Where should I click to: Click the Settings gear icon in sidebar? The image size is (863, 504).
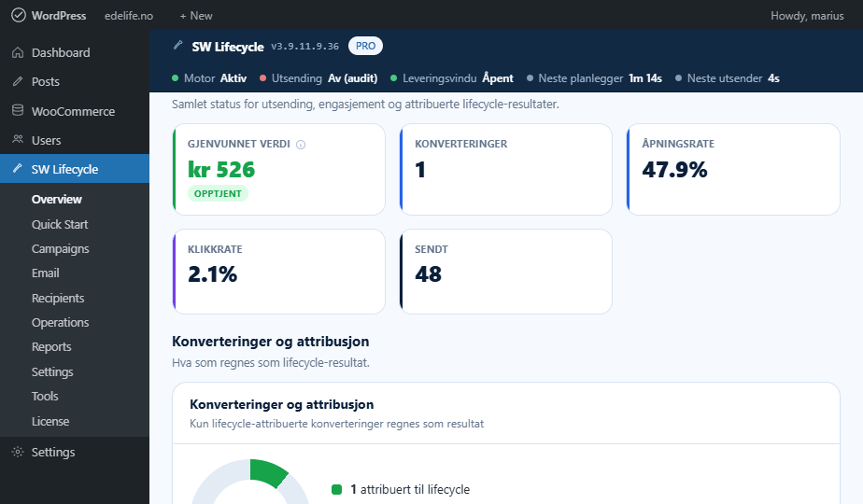[18, 452]
